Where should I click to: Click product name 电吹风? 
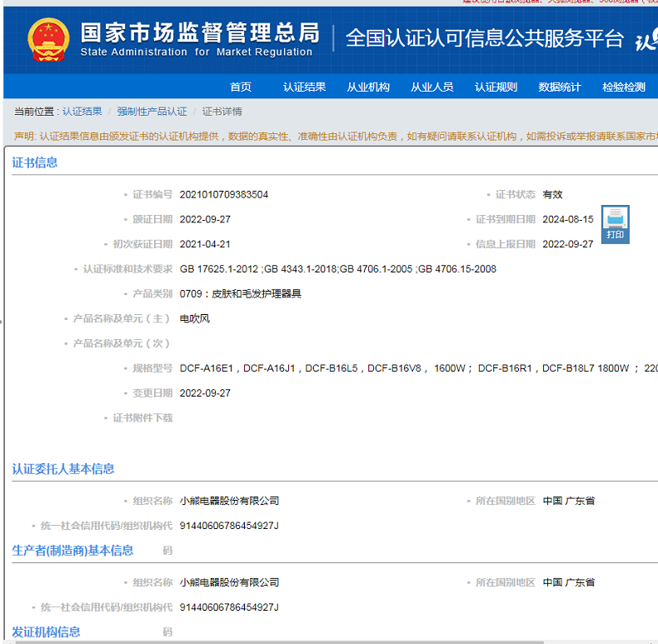(x=194, y=318)
